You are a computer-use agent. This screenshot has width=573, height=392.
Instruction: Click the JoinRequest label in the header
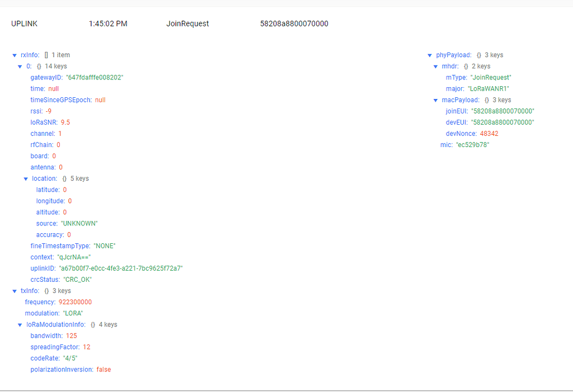187,23
